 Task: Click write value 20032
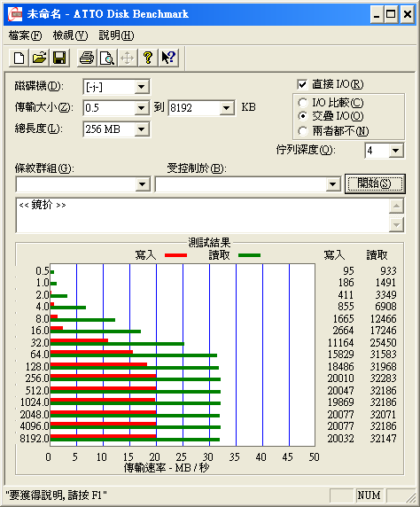[x=340, y=439]
